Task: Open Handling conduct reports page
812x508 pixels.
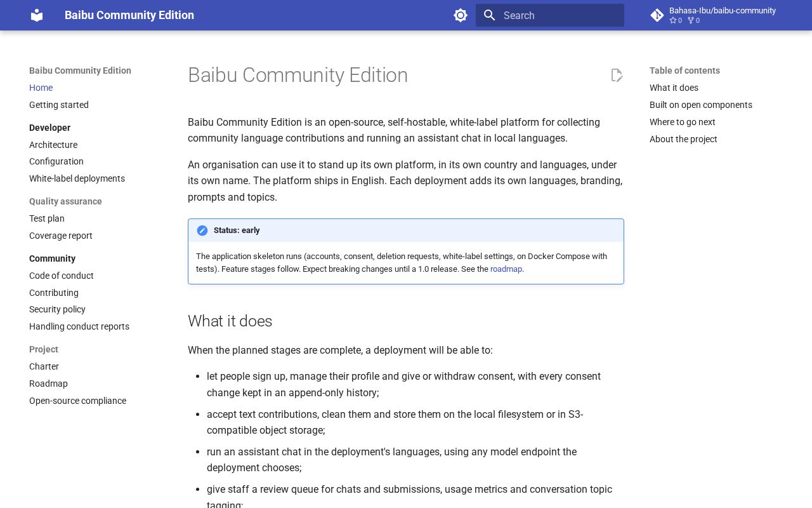Action: pos(79,326)
